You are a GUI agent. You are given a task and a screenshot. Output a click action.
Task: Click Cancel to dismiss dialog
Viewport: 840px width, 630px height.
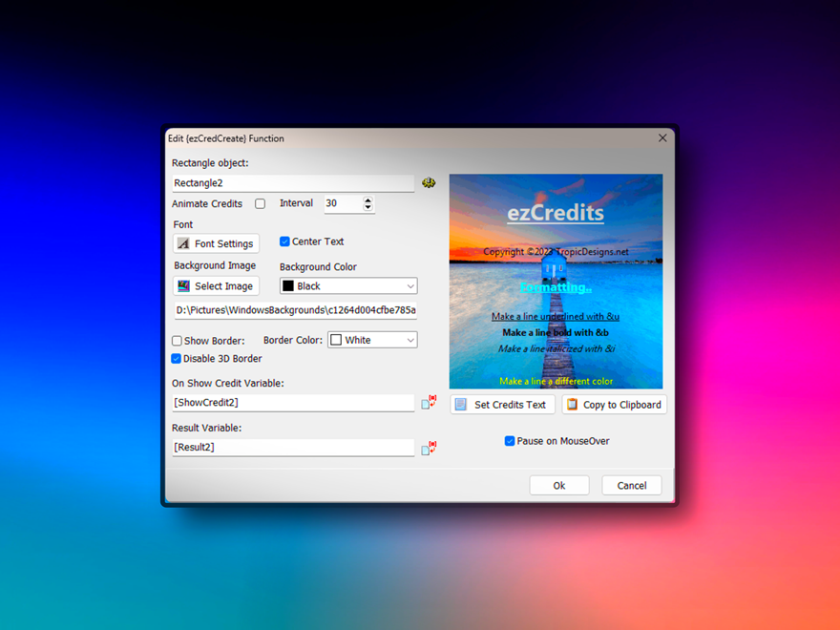click(631, 486)
